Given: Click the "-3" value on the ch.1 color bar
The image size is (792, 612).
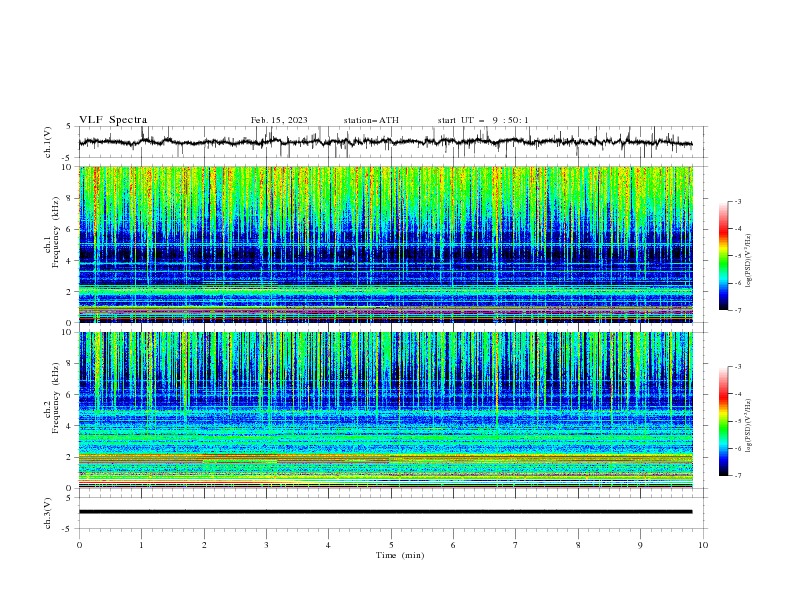Looking at the screenshot, I should click(738, 201).
